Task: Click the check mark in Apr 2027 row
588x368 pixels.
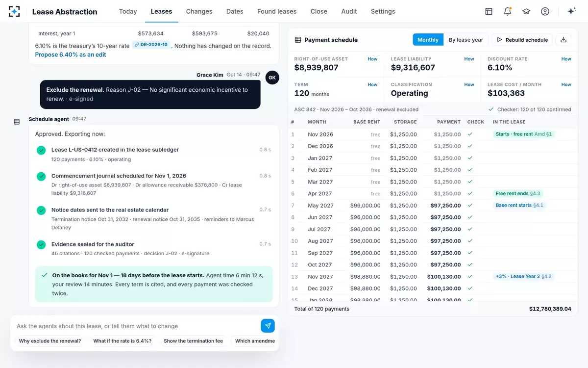Action: [x=470, y=193]
